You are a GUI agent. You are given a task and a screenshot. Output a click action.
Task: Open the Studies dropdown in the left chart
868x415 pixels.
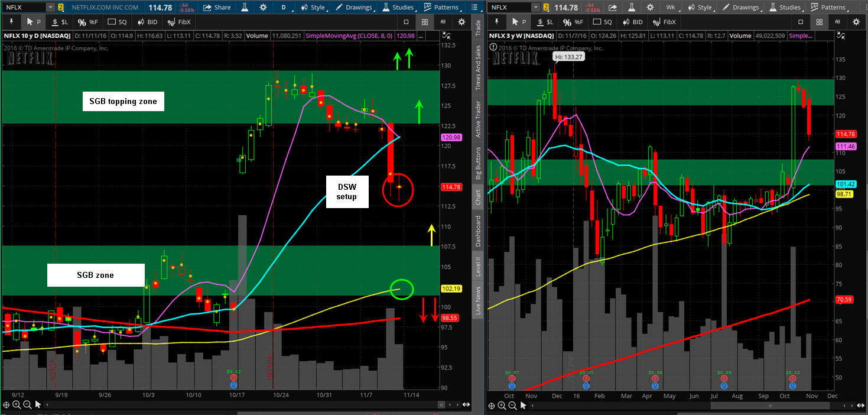(x=401, y=8)
